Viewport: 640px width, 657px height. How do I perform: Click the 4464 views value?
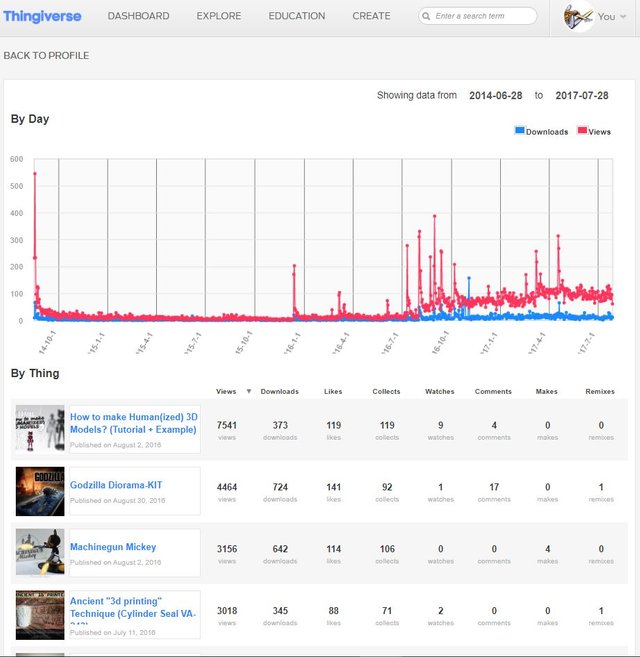point(227,487)
